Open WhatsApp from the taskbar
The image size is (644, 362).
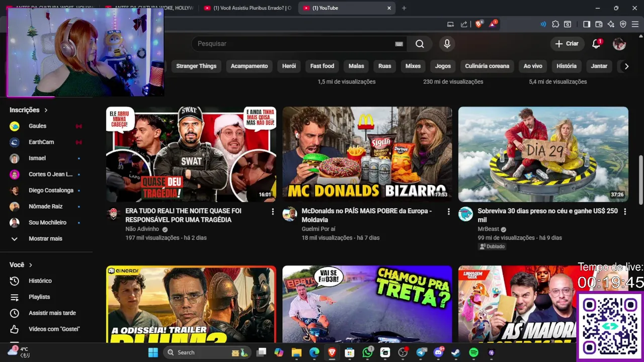[368, 352]
